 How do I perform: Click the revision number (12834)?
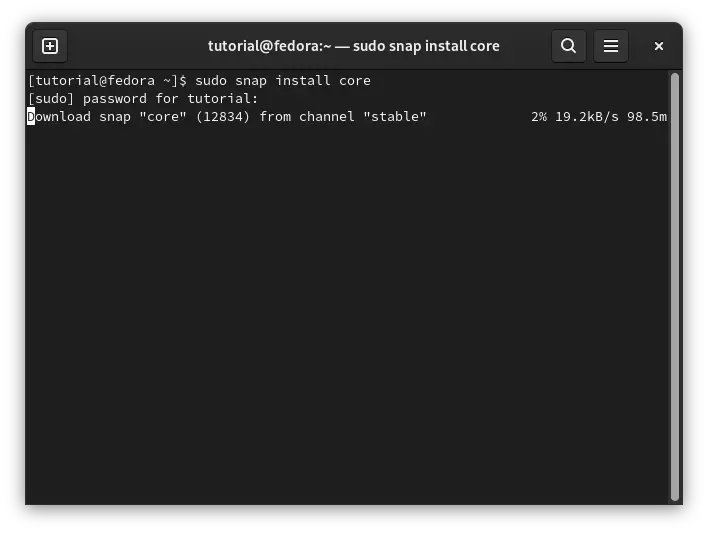pyautogui.click(x=223, y=117)
